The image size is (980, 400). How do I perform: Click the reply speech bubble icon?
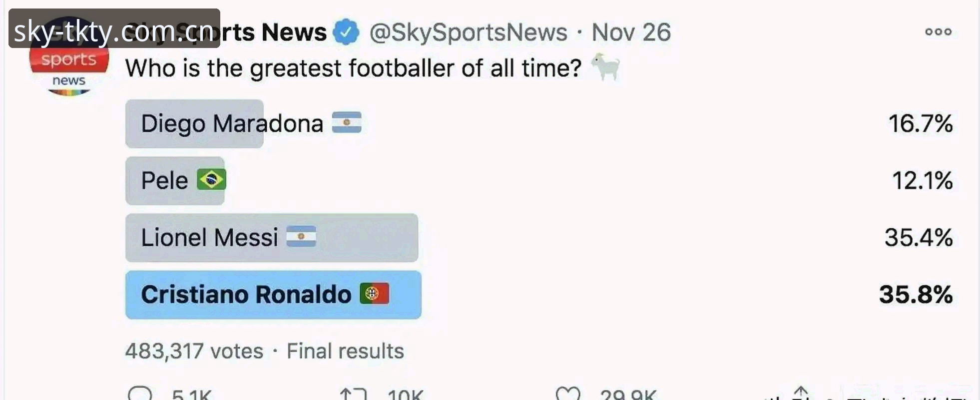(140, 393)
